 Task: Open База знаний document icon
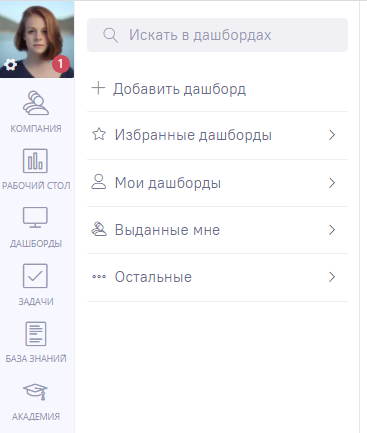[36, 334]
